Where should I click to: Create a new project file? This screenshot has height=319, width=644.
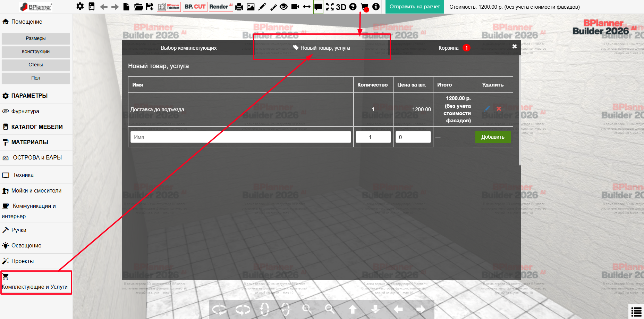pos(127,7)
